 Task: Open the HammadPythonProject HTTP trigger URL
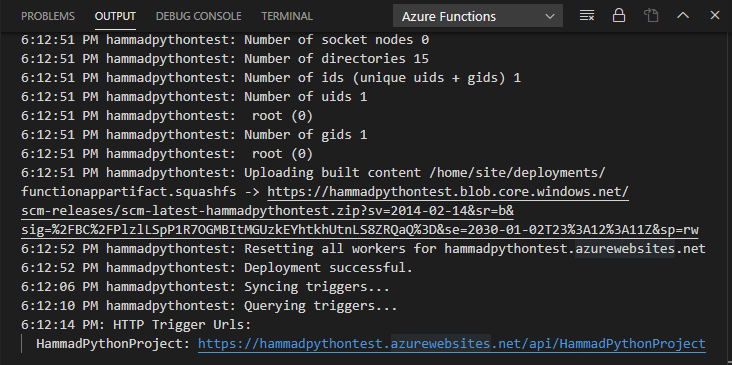click(x=451, y=344)
